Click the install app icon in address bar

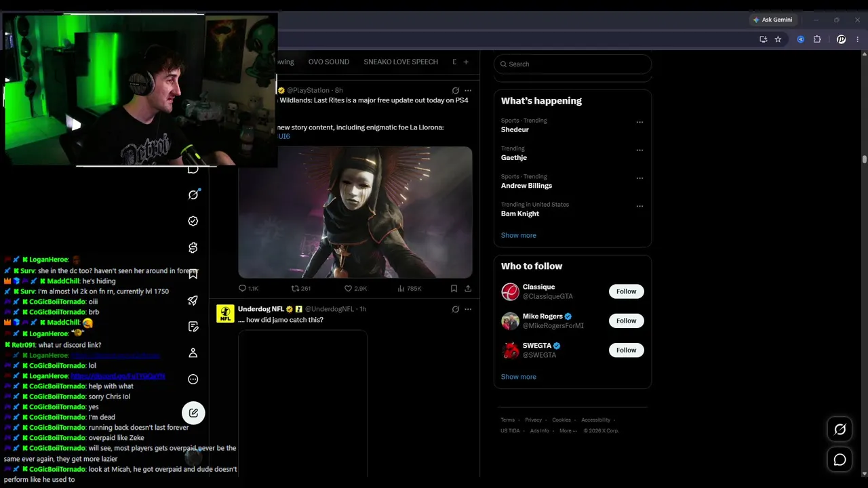[x=764, y=39]
